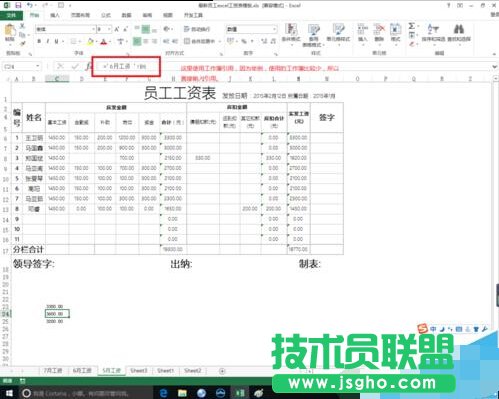
Task: Click the Save icon in quick access toolbar
Action: [x=18, y=5]
